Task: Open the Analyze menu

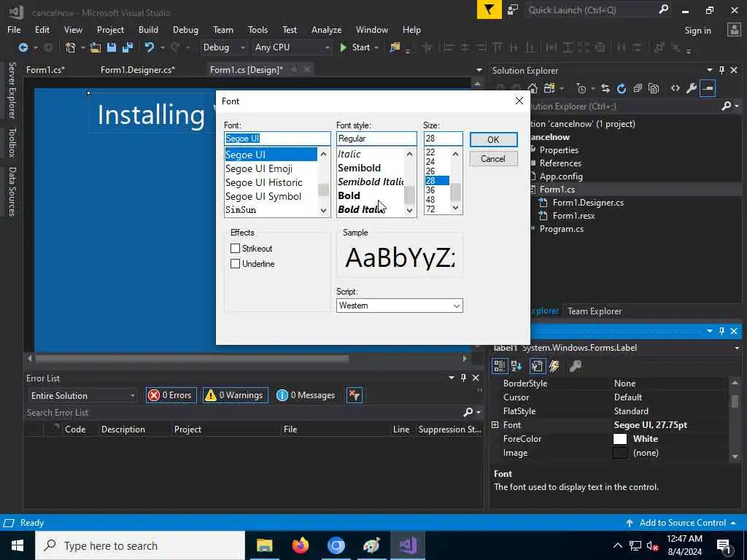Action: 326,29
